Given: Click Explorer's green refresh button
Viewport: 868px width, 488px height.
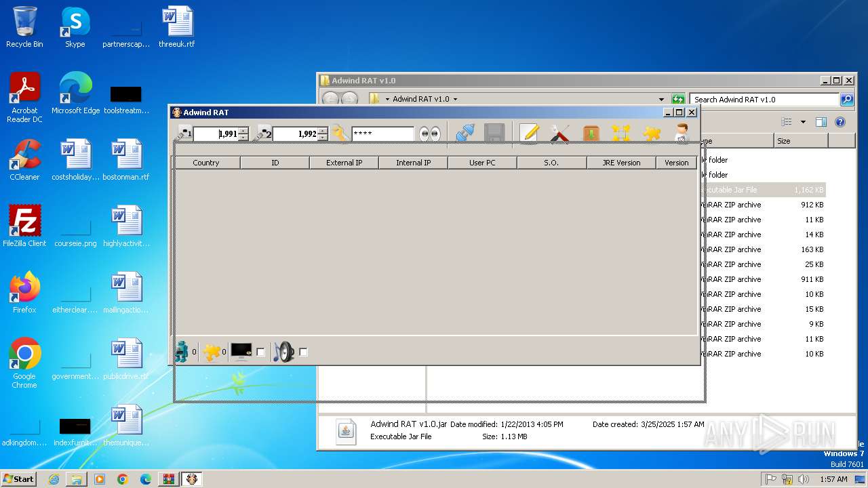Looking at the screenshot, I should pyautogui.click(x=677, y=100).
